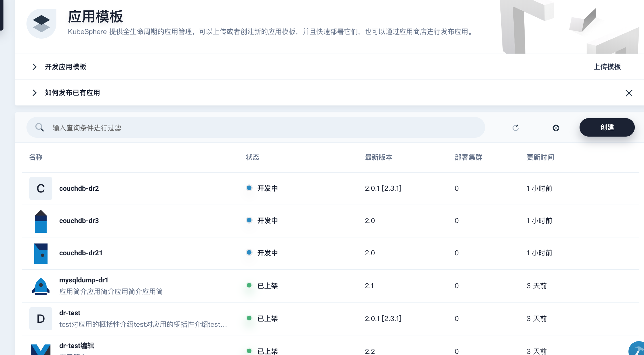Click the 部署集群 column header
644x355 pixels.
point(468,157)
